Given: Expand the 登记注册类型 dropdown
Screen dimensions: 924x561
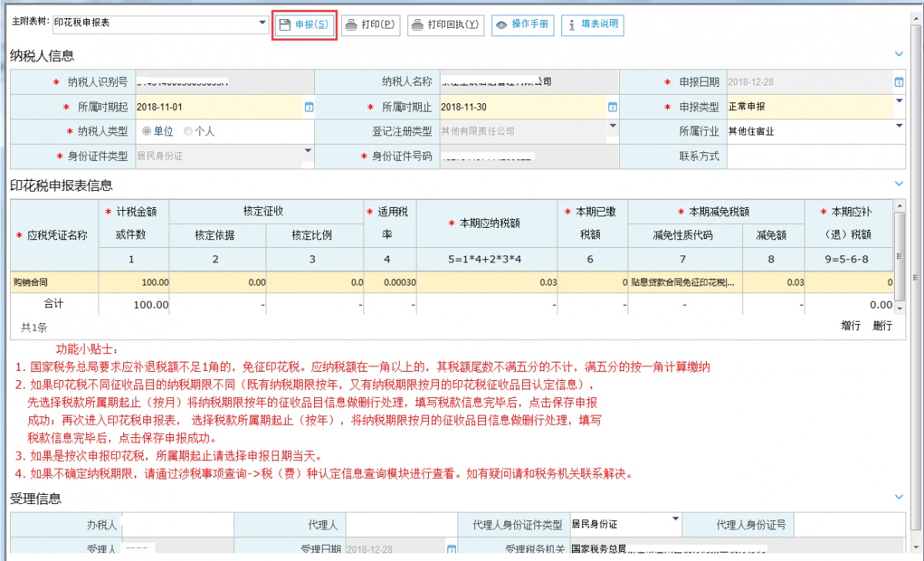Looking at the screenshot, I should click(613, 125).
